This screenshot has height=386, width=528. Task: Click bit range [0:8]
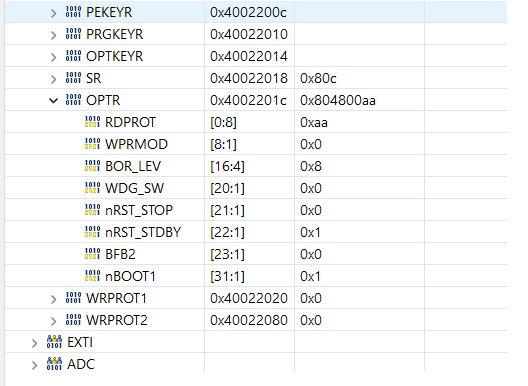click(224, 122)
